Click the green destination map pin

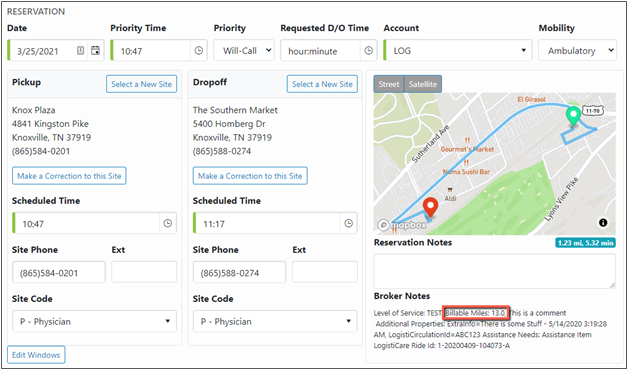point(574,117)
